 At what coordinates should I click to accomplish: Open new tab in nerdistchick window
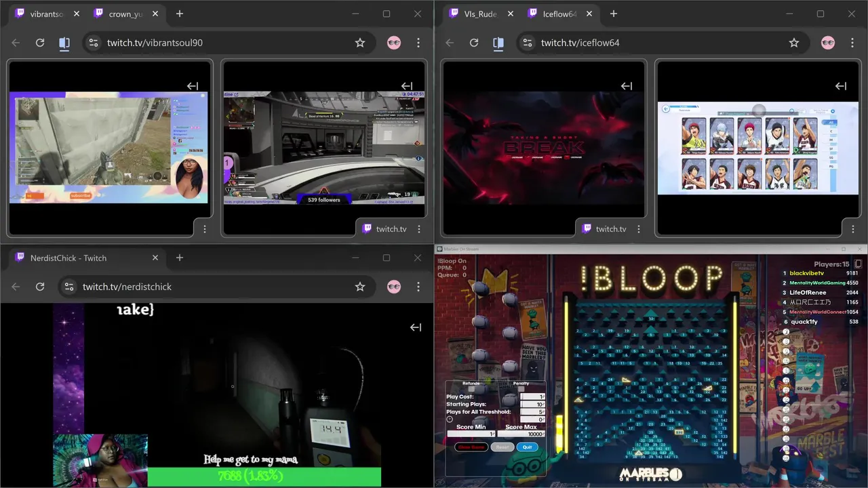click(180, 258)
